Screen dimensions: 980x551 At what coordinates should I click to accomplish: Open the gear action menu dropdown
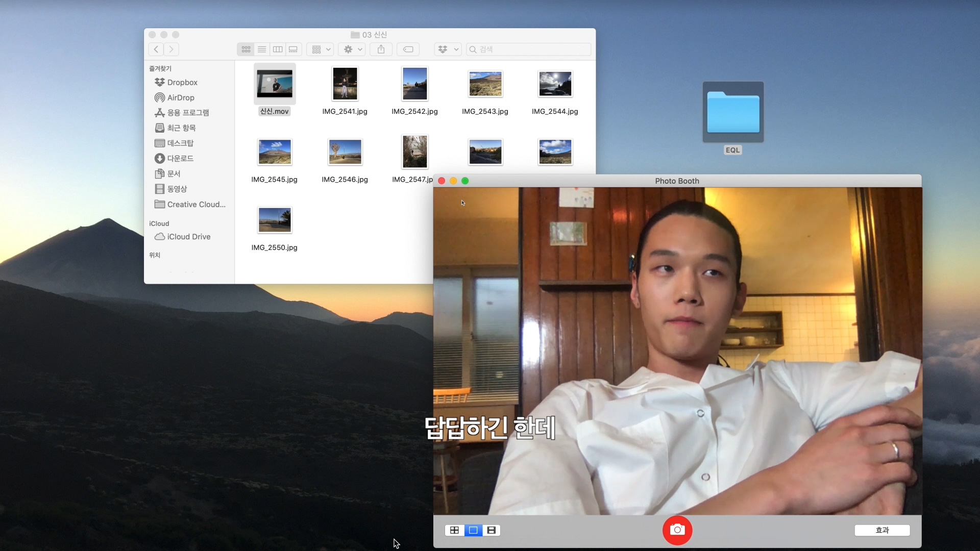[x=352, y=49]
